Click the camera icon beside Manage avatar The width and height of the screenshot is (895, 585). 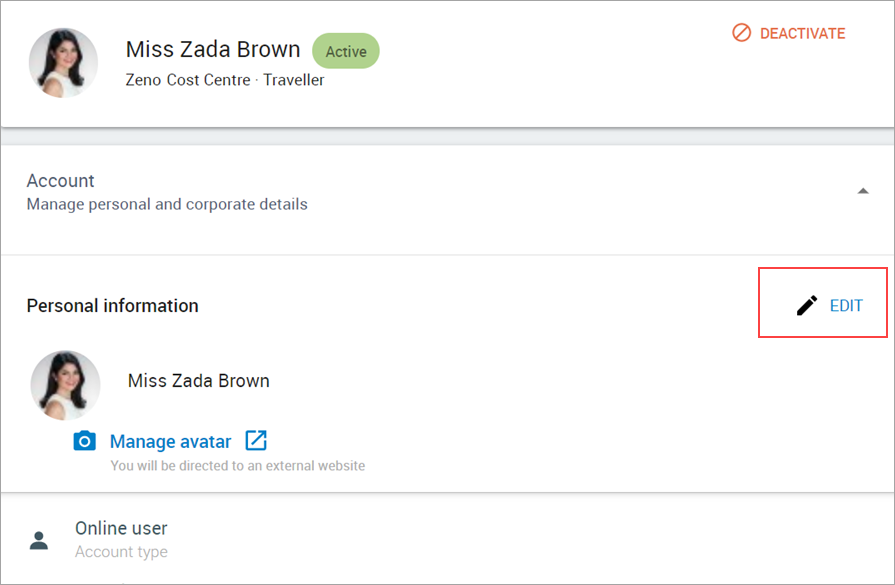pyautogui.click(x=84, y=441)
